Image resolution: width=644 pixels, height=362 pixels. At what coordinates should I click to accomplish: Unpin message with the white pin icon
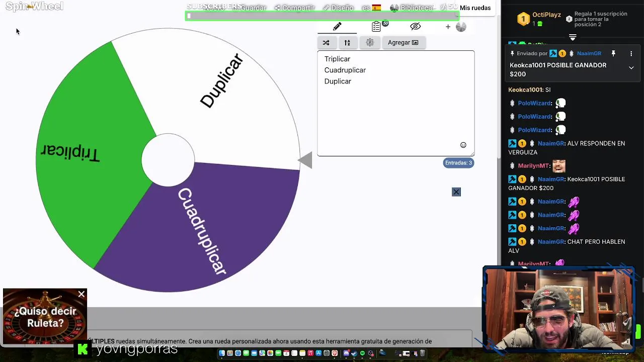pyautogui.click(x=613, y=54)
